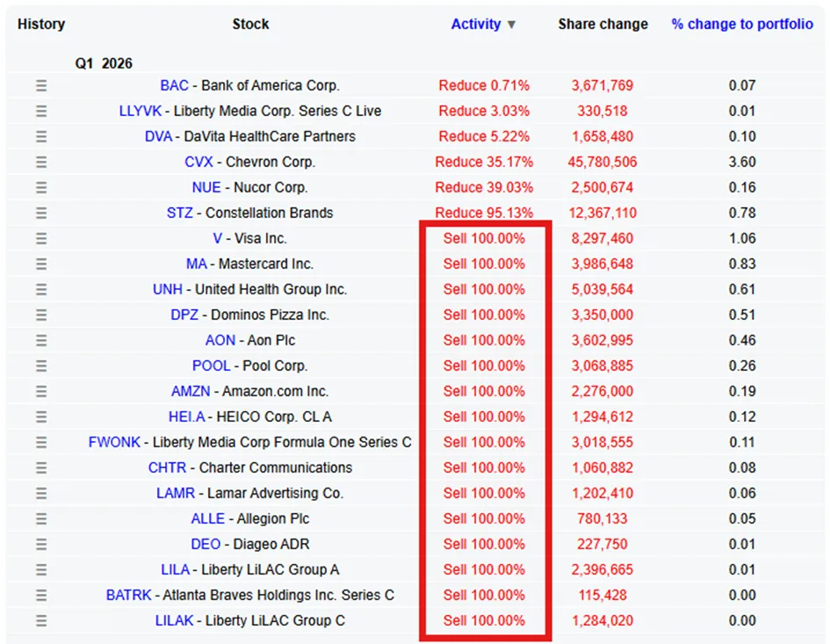Click Share change column header
The height and width of the screenshot is (644, 830).
pos(603,25)
